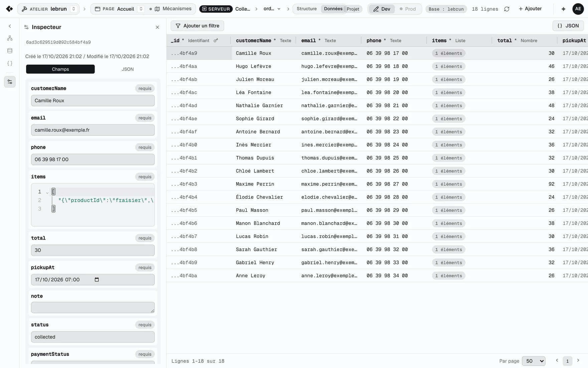
Task: Go back using the sidebar chevron arrow
Action: [10, 26]
